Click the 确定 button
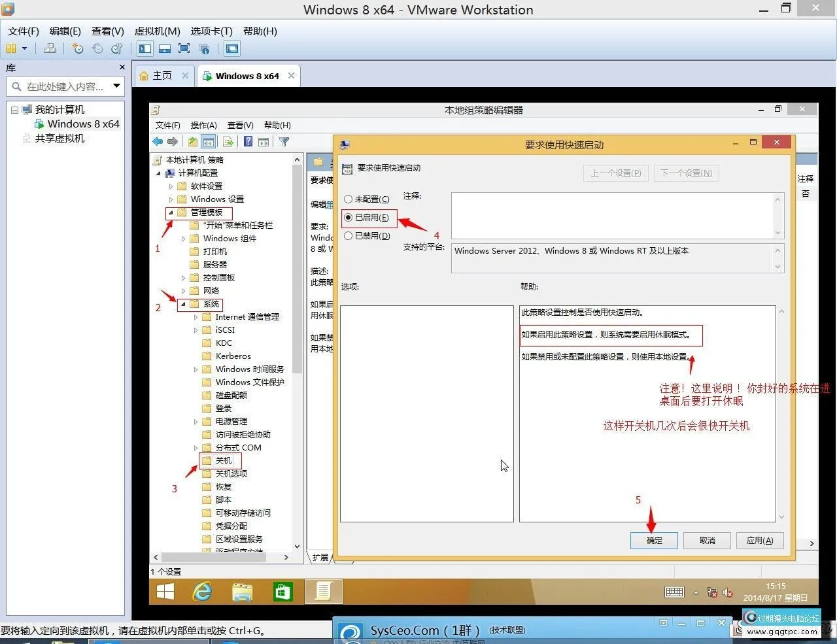Image resolution: width=837 pixels, height=644 pixels. 654,541
